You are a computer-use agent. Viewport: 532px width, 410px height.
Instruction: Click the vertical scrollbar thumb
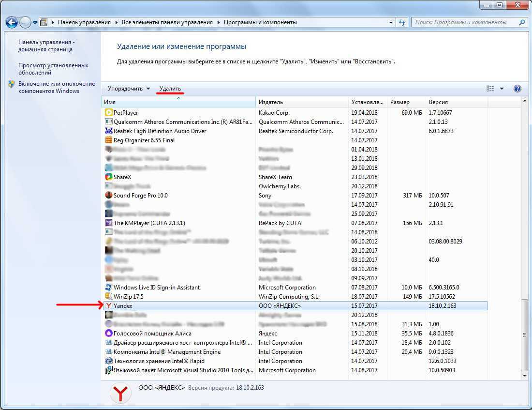(x=525, y=335)
